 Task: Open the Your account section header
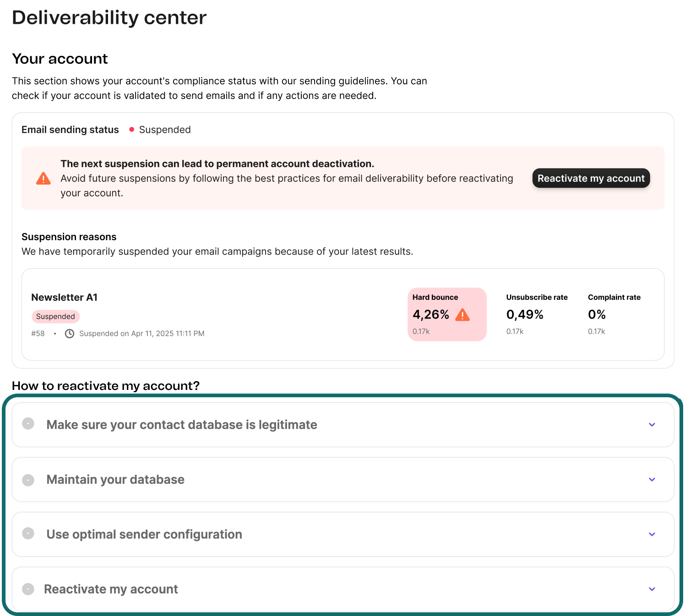(x=60, y=59)
